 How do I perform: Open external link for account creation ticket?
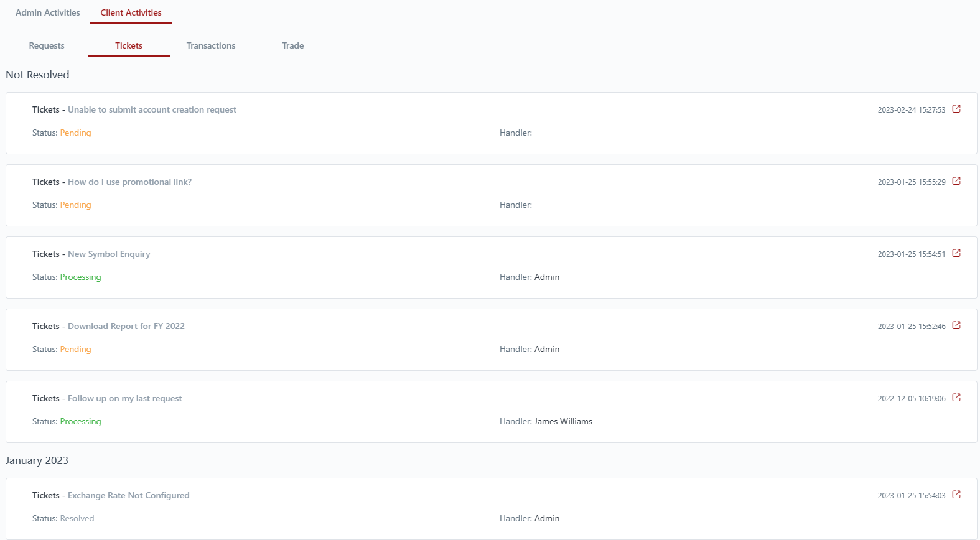click(x=956, y=109)
